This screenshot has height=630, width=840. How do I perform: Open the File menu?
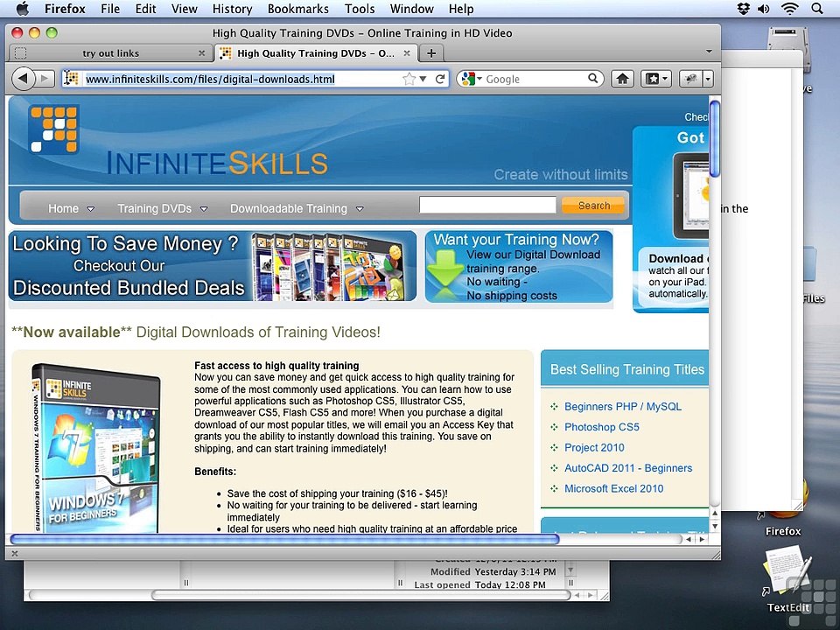pos(110,9)
